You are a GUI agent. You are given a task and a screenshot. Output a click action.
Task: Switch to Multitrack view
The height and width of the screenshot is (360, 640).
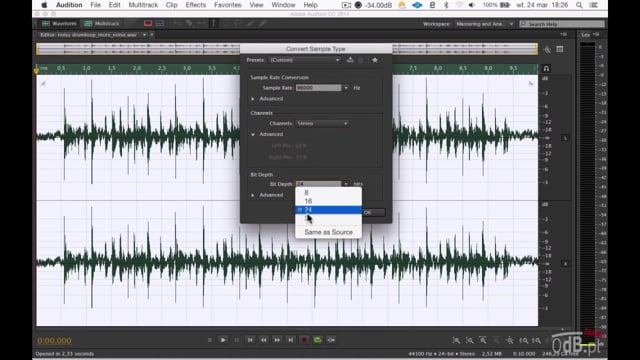[102, 24]
